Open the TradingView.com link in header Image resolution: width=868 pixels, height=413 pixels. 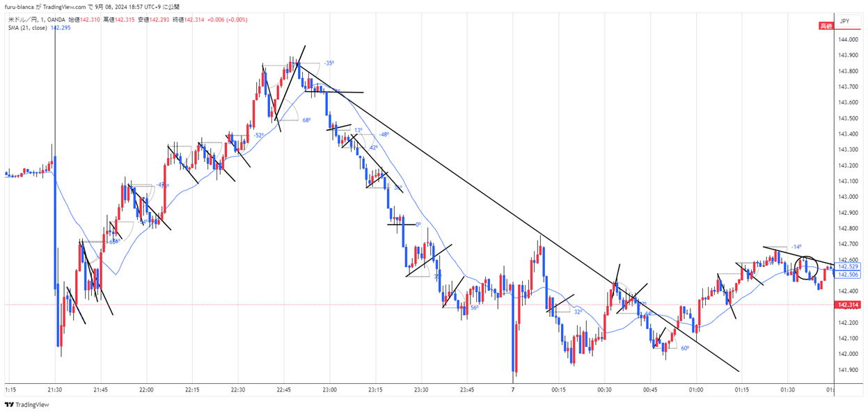pos(74,6)
